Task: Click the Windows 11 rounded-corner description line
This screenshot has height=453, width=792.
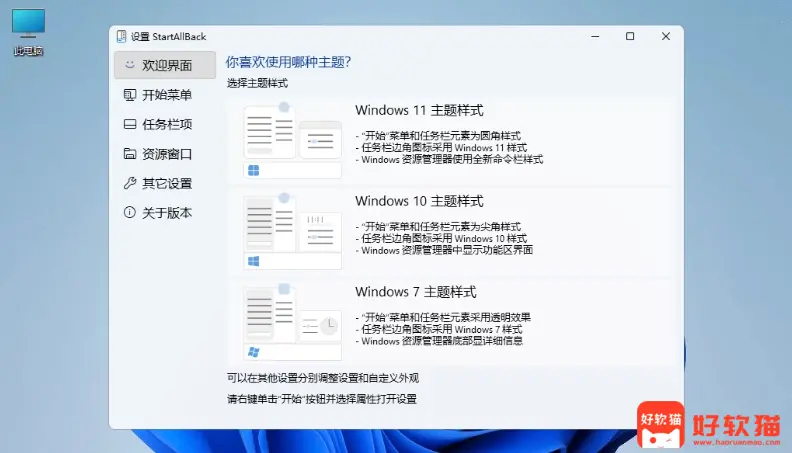Action: click(438, 136)
